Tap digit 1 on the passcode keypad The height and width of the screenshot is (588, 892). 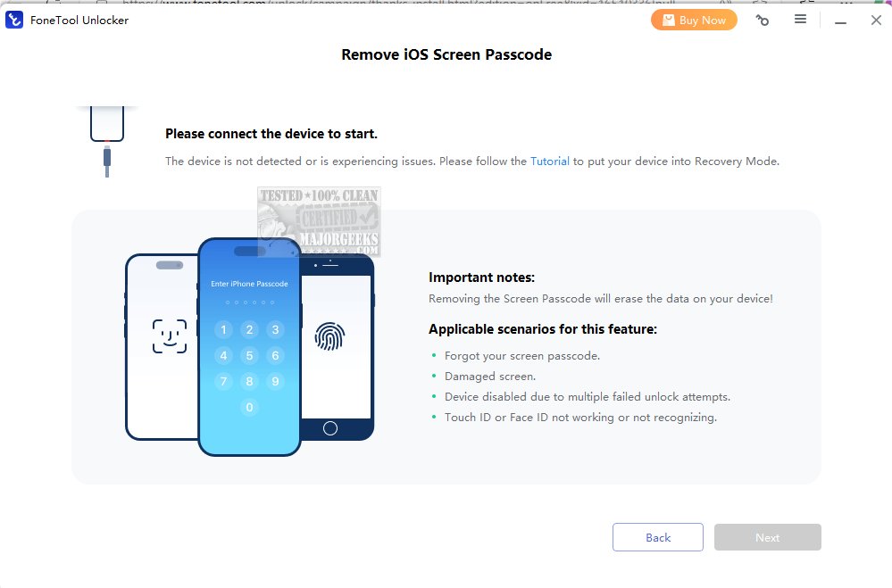[223, 330]
